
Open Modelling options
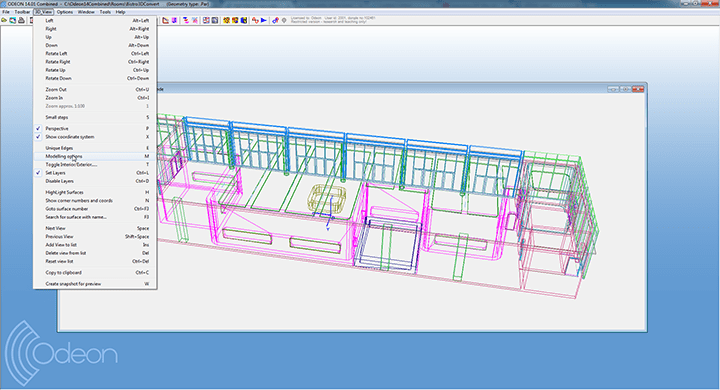pyautogui.click(x=95, y=156)
